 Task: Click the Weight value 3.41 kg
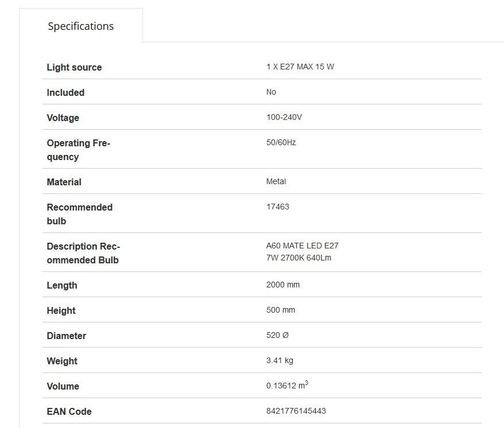click(280, 360)
